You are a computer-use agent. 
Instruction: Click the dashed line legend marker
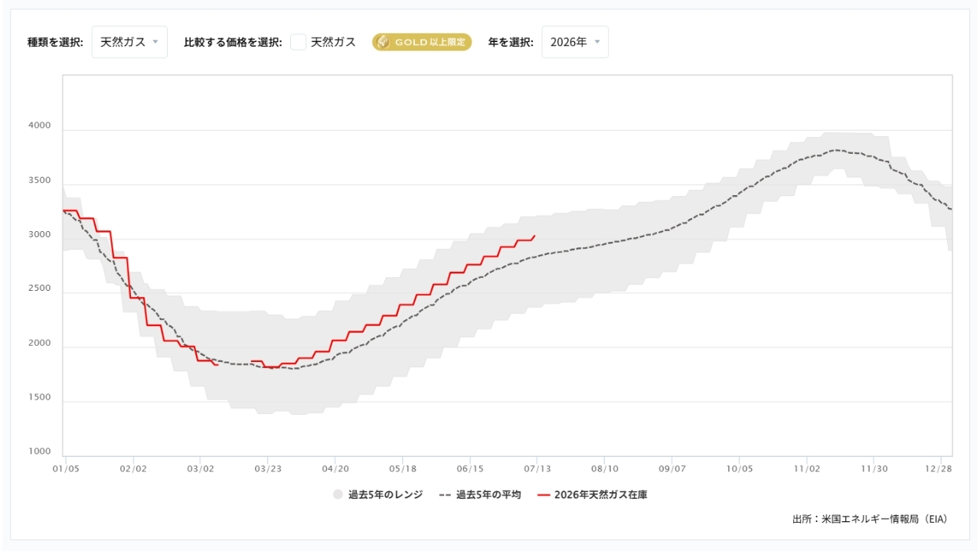click(x=446, y=495)
